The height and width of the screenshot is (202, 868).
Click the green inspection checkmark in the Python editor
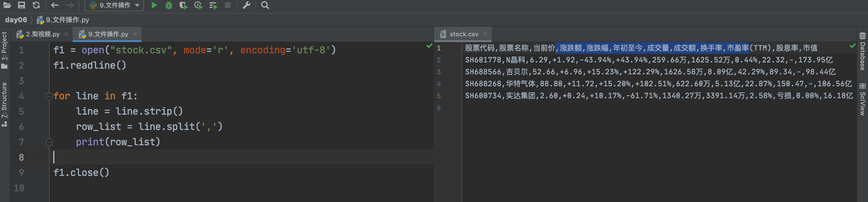coord(429,45)
